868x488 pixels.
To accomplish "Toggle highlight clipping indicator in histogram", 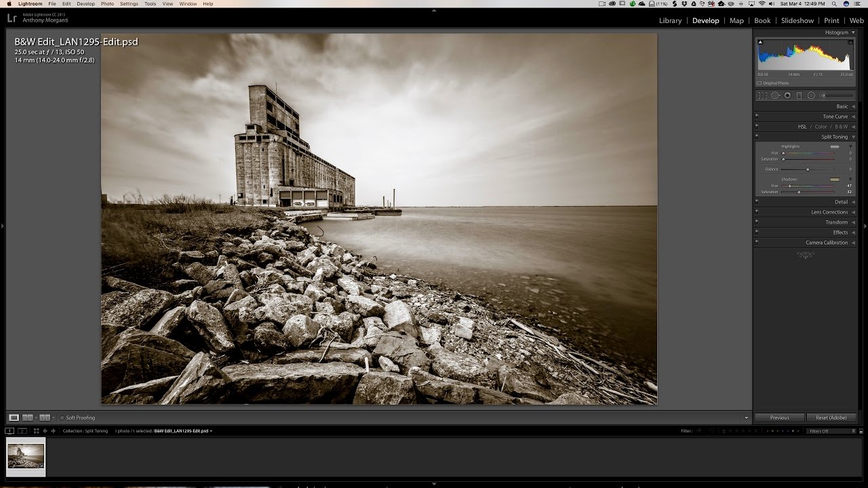I will [851, 42].
